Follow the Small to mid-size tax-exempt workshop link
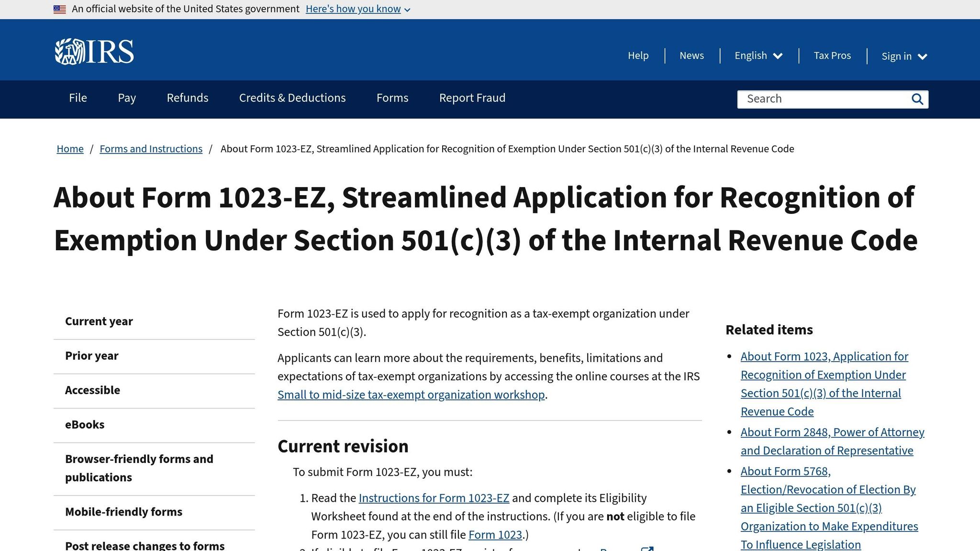The width and height of the screenshot is (980, 551). (411, 395)
